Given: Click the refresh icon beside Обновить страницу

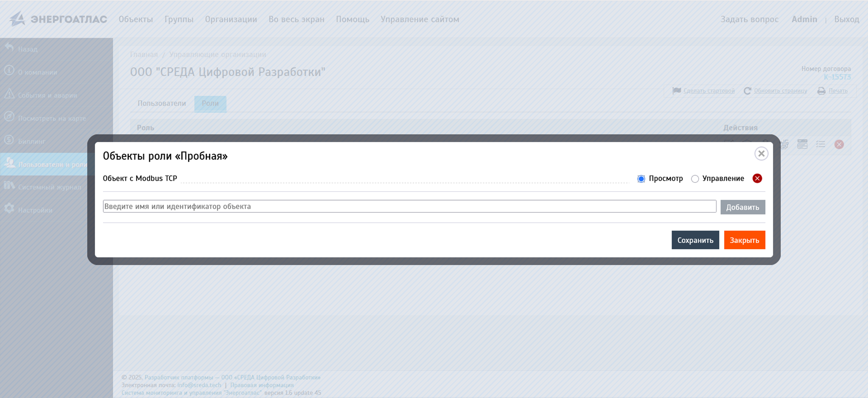Looking at the screenshot, I should point(747,91).
